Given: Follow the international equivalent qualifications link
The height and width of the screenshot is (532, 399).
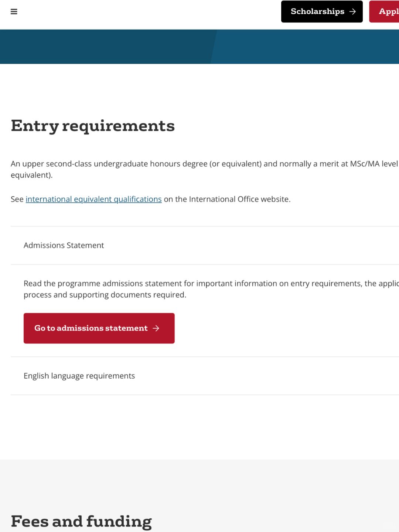Looking at the screenshot, I should pyautogui.click(x=93, y=199).
